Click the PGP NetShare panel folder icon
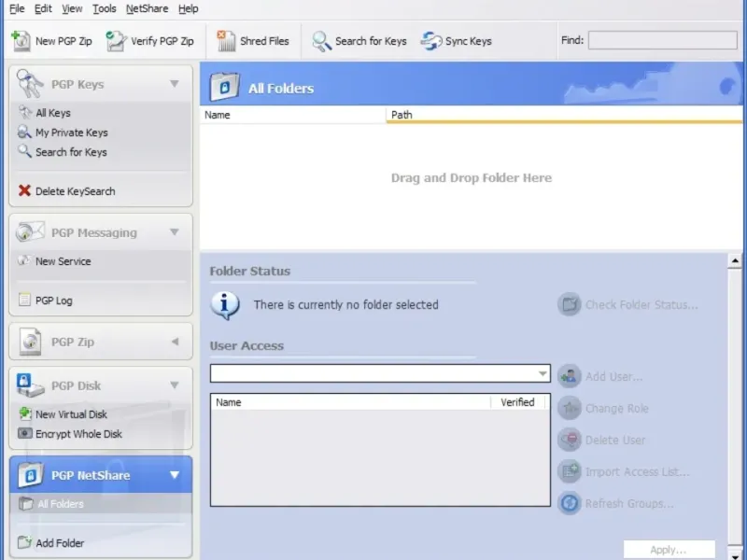Viewport: 747px width, 560px height. tap(31, 475)
